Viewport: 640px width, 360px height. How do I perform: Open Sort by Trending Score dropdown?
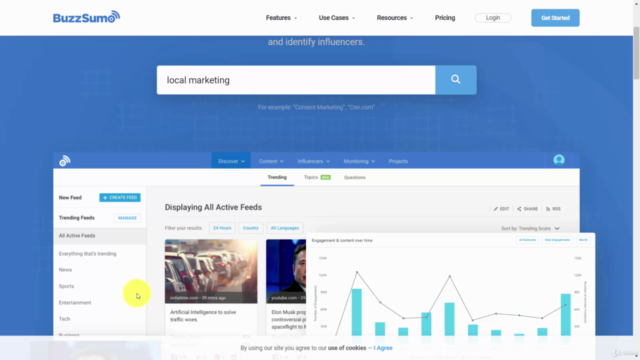pos(530,228)
